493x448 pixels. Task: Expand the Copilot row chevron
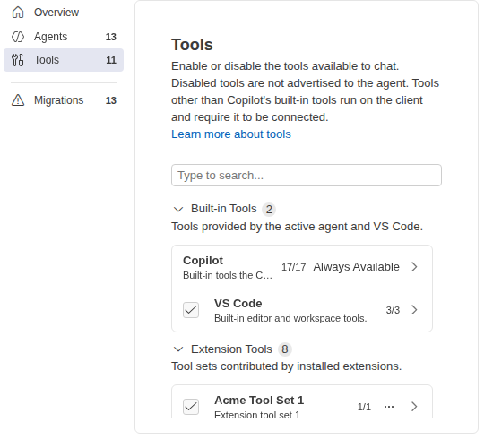click(414, 267)
